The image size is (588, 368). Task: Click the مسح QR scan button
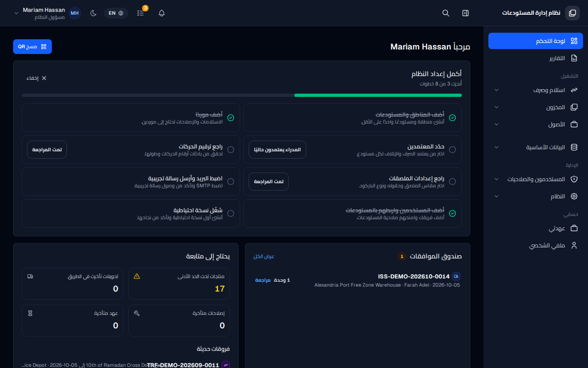[x=32, y=47]
